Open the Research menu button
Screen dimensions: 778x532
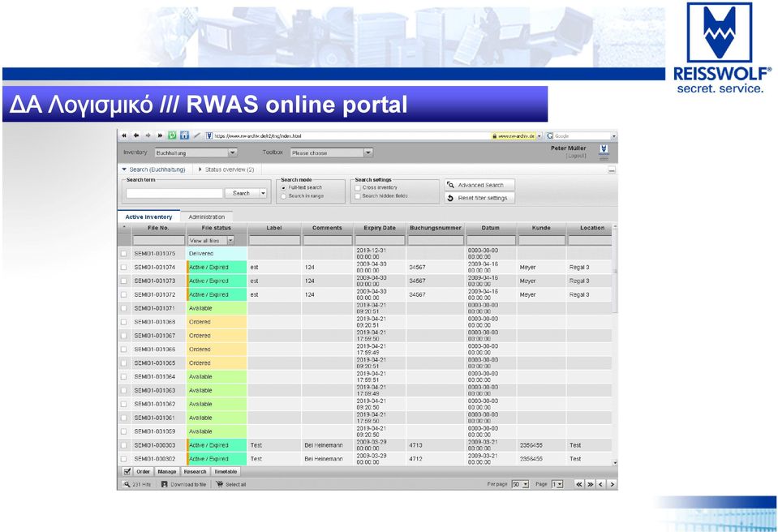(x=195, y=471)
